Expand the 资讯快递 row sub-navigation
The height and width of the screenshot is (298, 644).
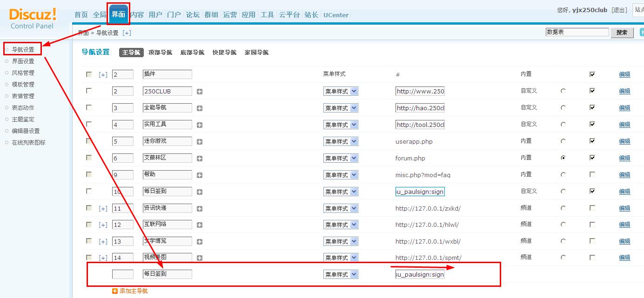(103, 208)
